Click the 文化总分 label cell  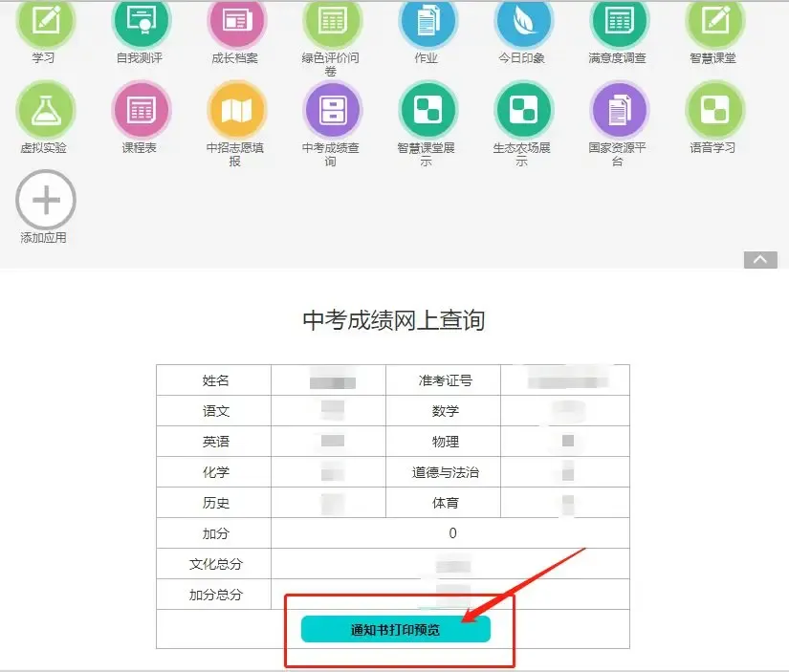pos(214,564)
